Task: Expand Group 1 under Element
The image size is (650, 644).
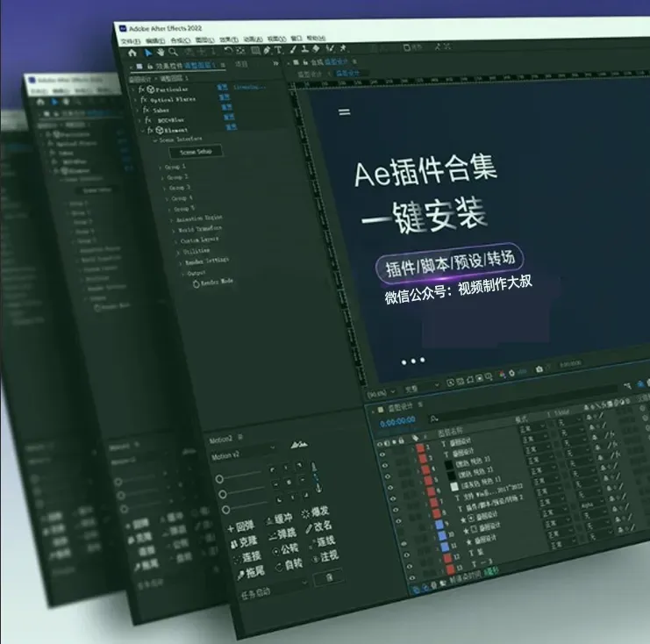Action: pyautogui.click(x=161, y=168)
